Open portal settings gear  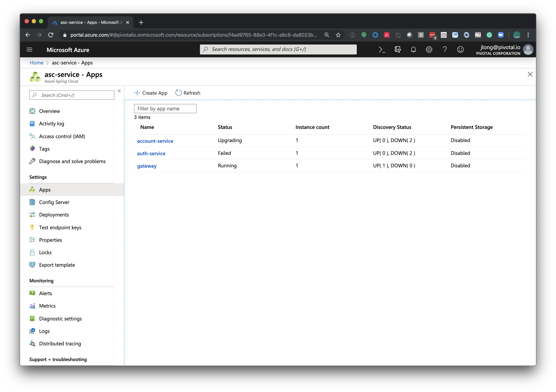tap(429, 50)
